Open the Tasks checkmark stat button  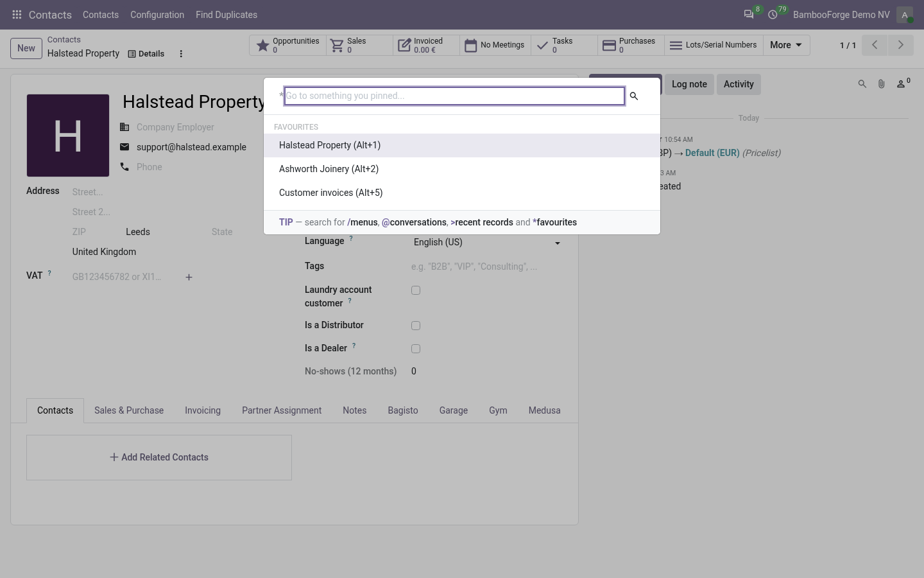(x=565, y=45)
